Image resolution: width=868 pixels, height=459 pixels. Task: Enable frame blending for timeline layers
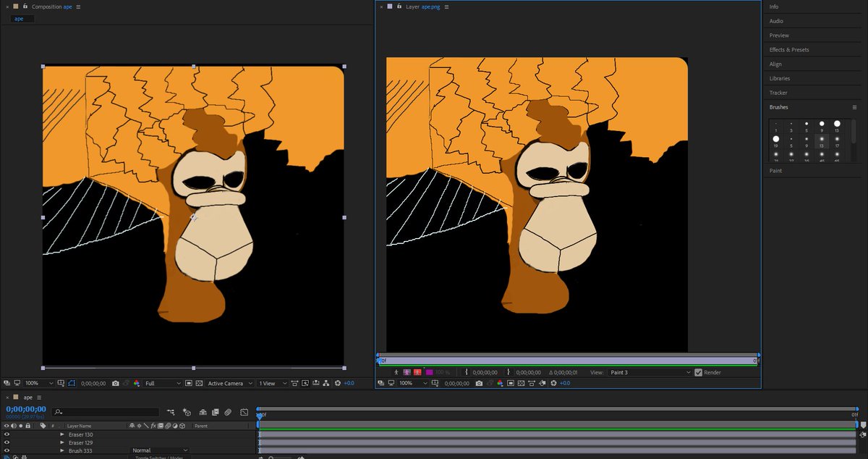pyautogui.click(x=216, y=412)
